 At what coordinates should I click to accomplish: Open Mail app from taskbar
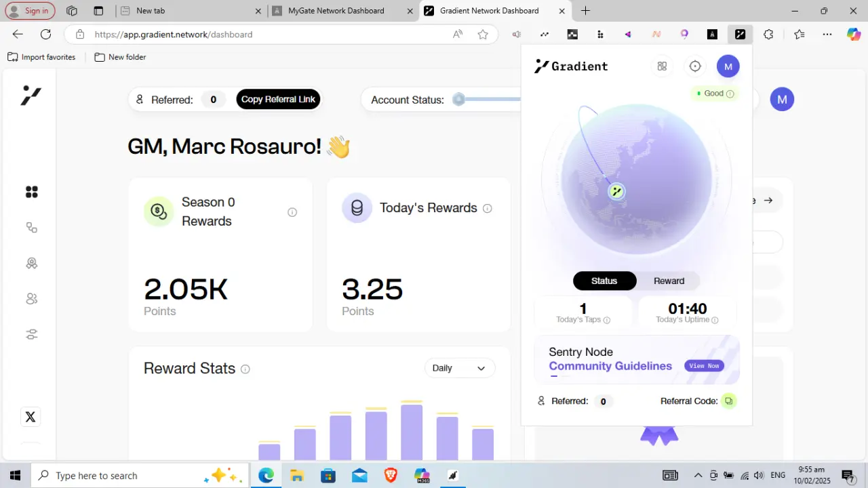tap(359, 476)
